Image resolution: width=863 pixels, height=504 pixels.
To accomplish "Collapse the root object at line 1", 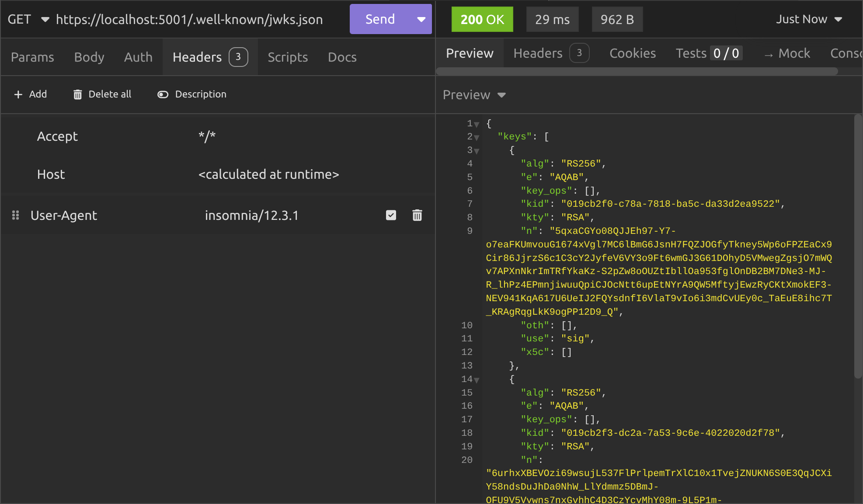I will 477,124.
